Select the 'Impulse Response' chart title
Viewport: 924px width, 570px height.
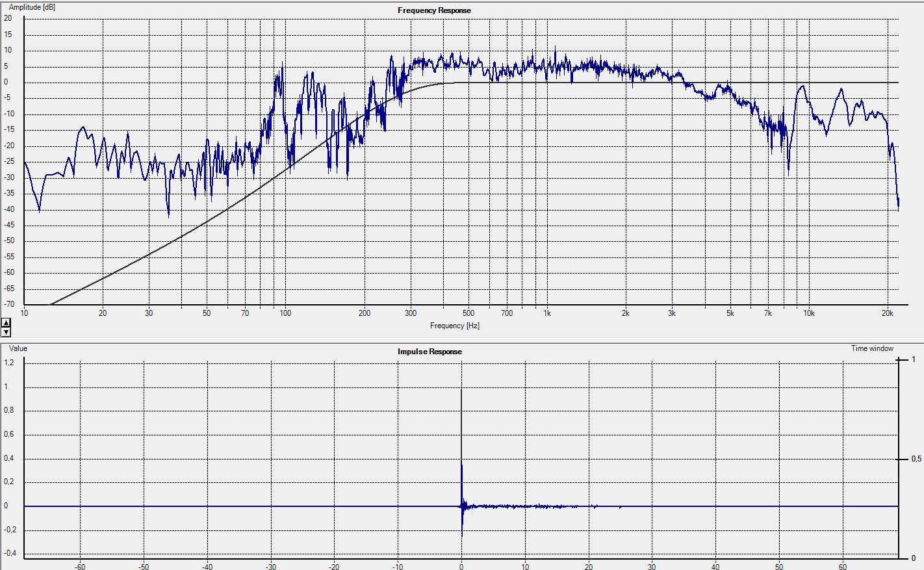pyautogui.click(x=430, y=352)
